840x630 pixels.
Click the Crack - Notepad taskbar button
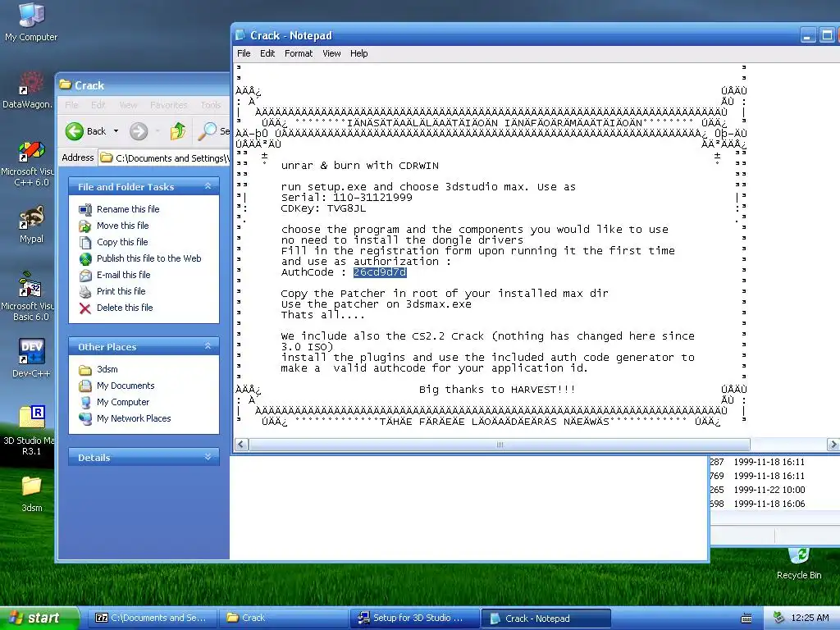546,619
